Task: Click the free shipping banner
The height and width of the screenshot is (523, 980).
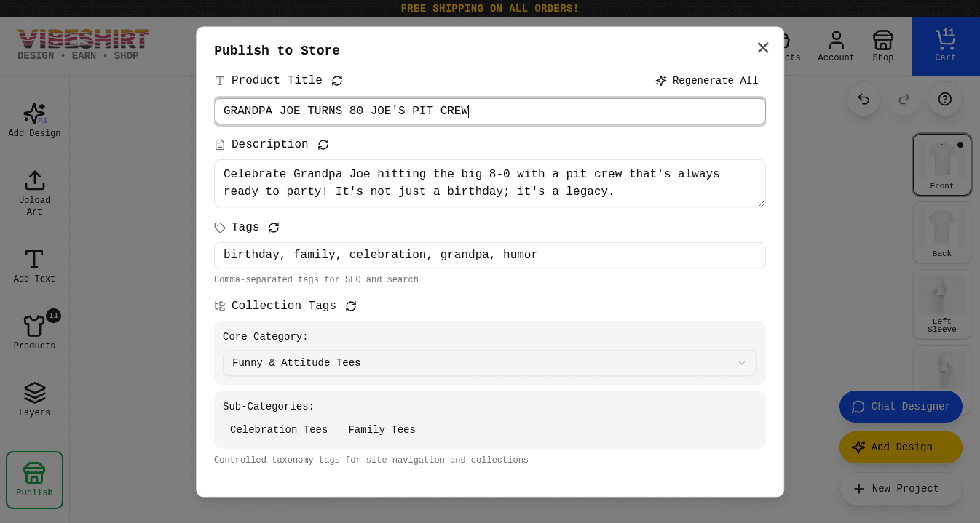Action: [490, 9]
